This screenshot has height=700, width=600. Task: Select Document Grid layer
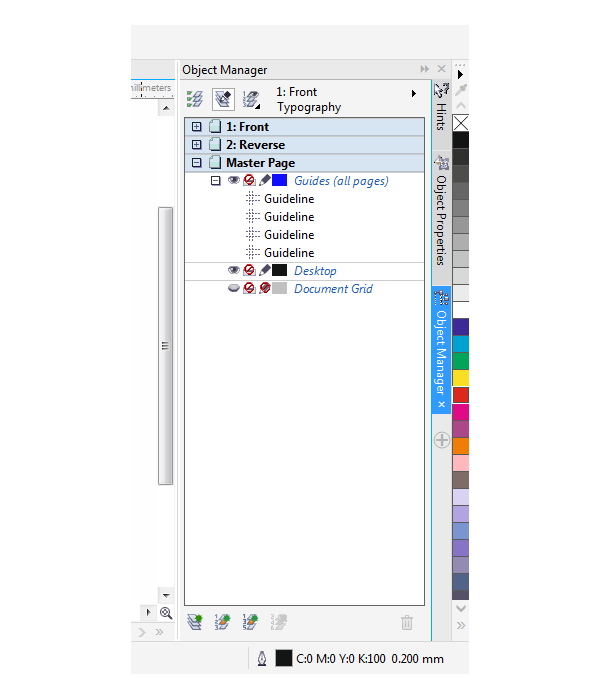click(x=333, y=289)
